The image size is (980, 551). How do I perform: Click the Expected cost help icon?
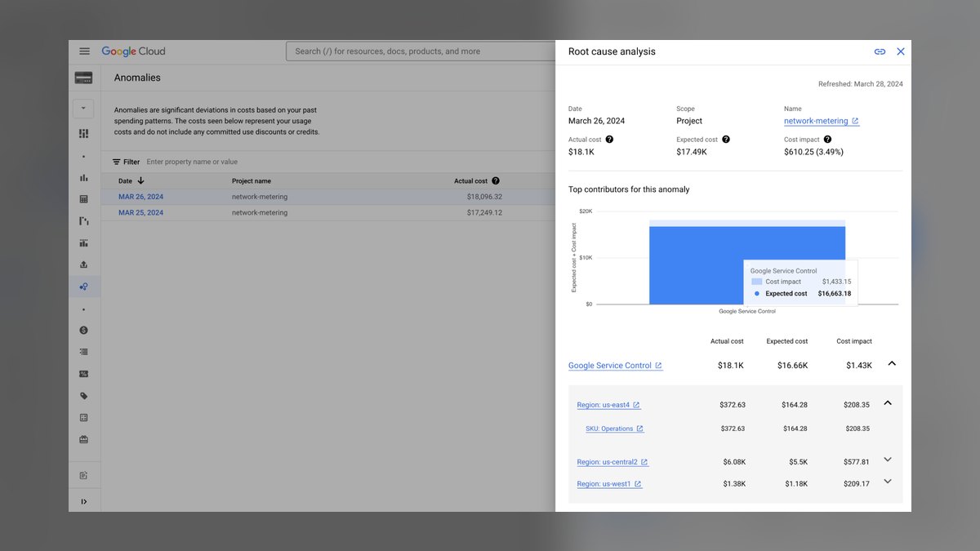click(x=726, y=140)
